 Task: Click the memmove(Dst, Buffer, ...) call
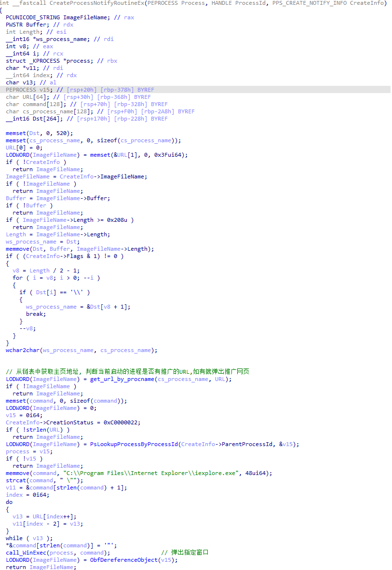(80, 249)
